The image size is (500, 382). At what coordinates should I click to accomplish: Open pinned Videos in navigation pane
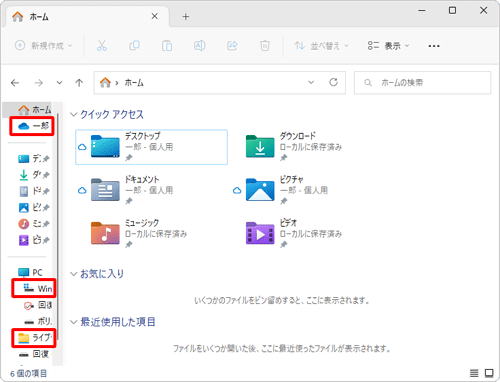tap(33, 240)
